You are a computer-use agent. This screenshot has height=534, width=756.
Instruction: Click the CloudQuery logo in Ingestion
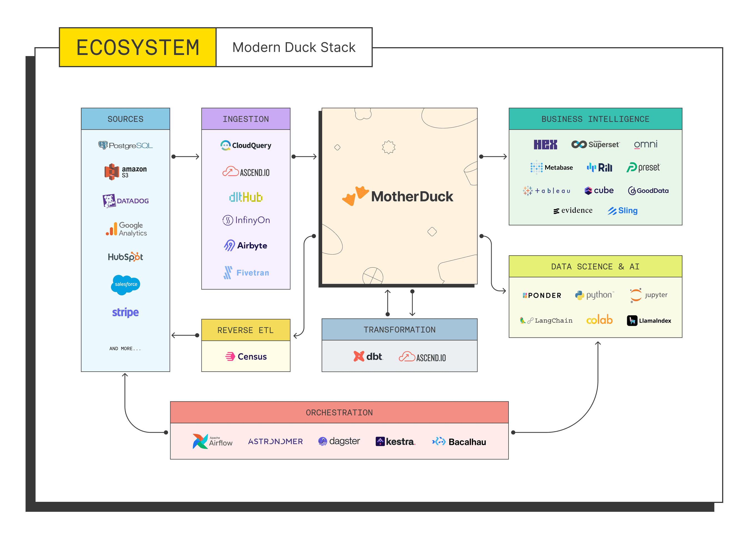[x=246, y=145]
